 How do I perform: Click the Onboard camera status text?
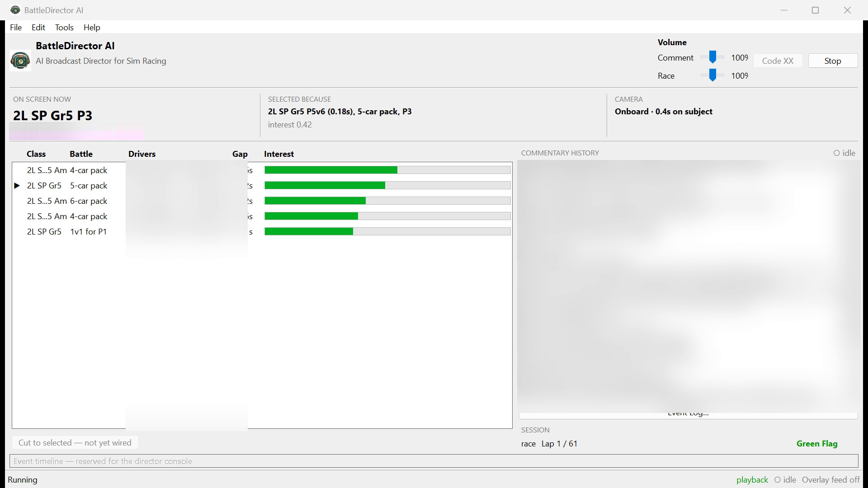click(x=664, y=112)
